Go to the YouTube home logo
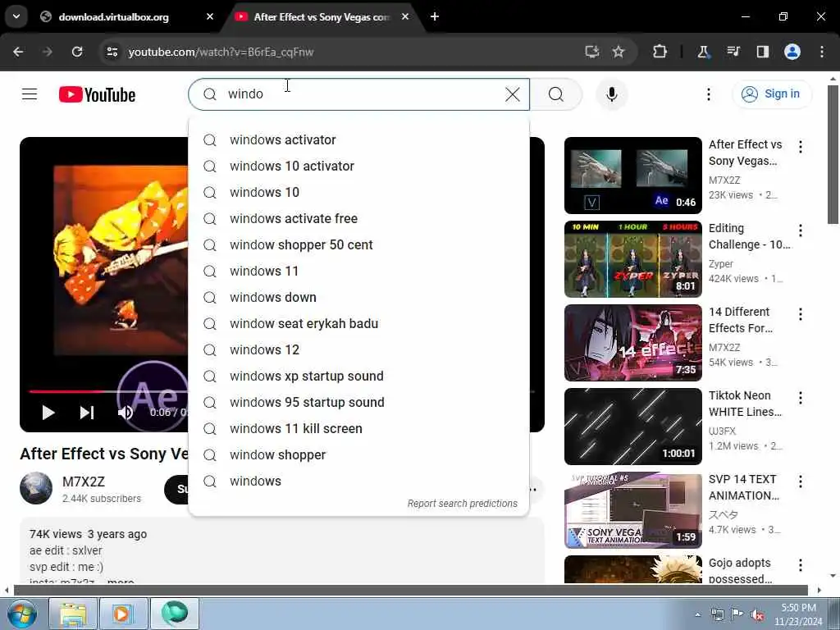This screenshot has width=840, height=630. pyautogui.click(x=97, y=94)
